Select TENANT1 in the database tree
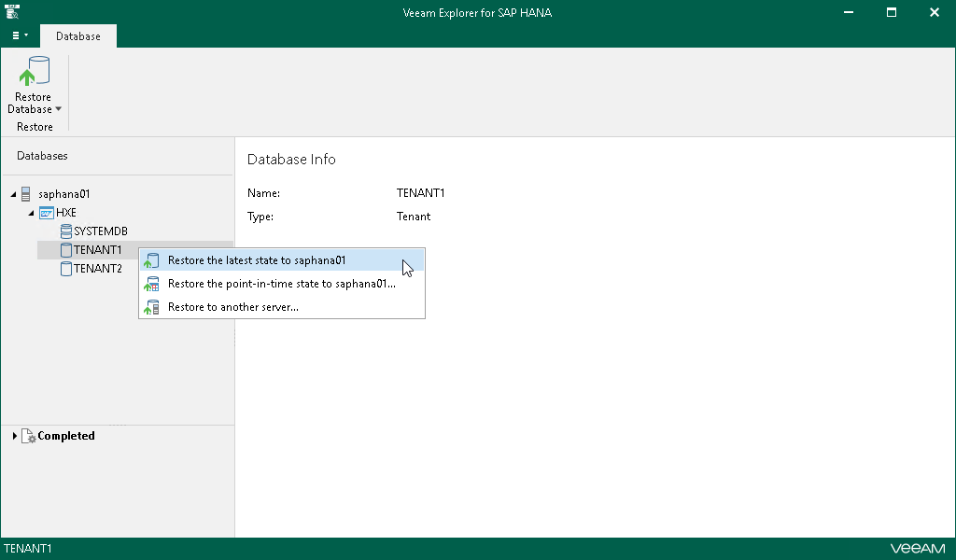The width and height of the screenshot is (956, 560). 97,250
